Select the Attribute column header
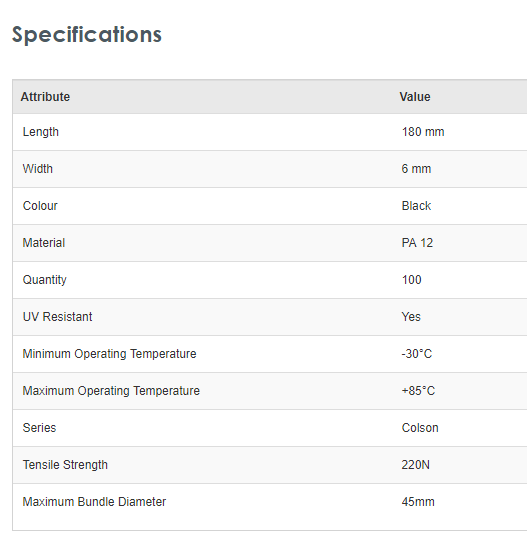 [x=45, y=97]
